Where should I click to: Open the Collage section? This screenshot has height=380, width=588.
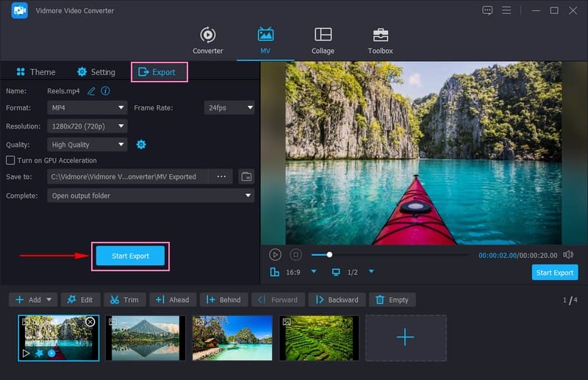pyautogui.click(x=323, y=41)
